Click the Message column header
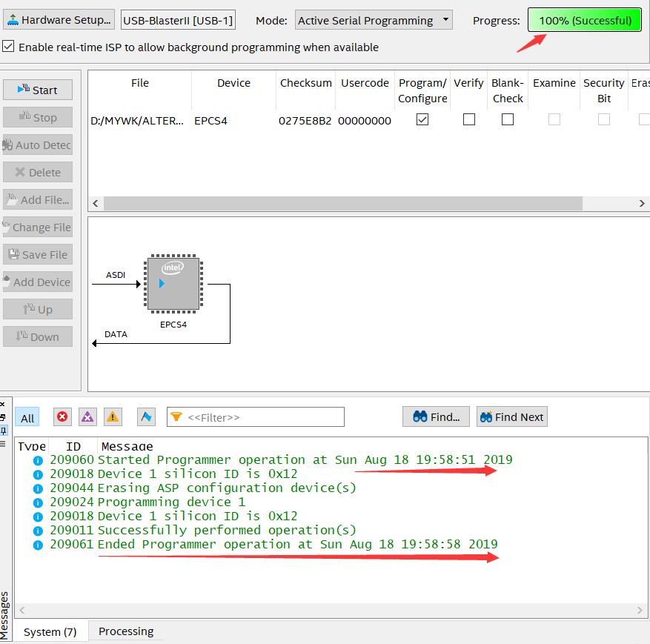The width and height of the screenshot is (650, 644). [x=127, y=446]
